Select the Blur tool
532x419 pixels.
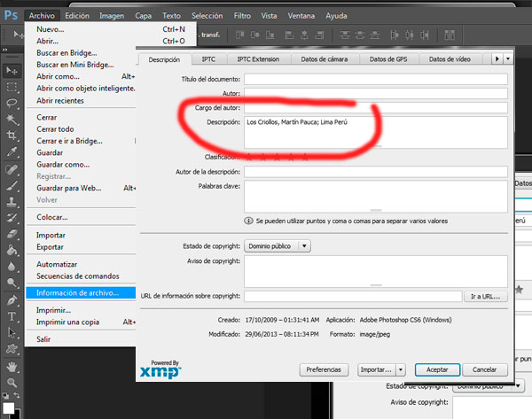(12, 267)
